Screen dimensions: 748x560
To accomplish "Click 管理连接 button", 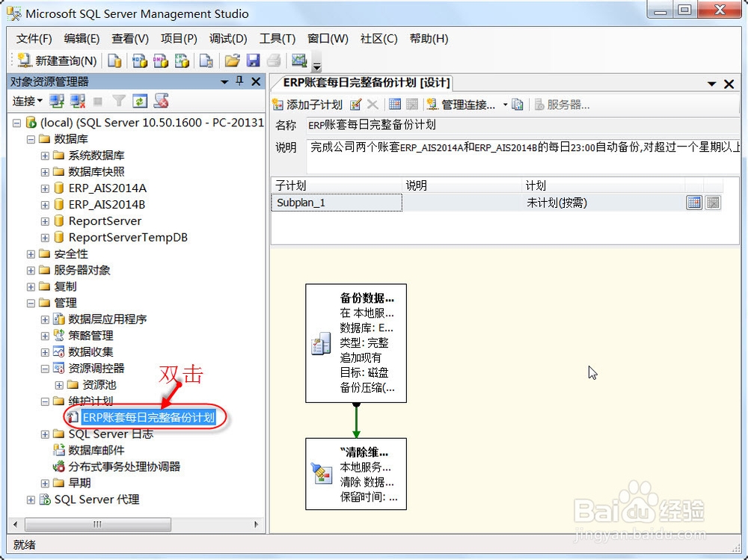I will [x=461, y=105].
